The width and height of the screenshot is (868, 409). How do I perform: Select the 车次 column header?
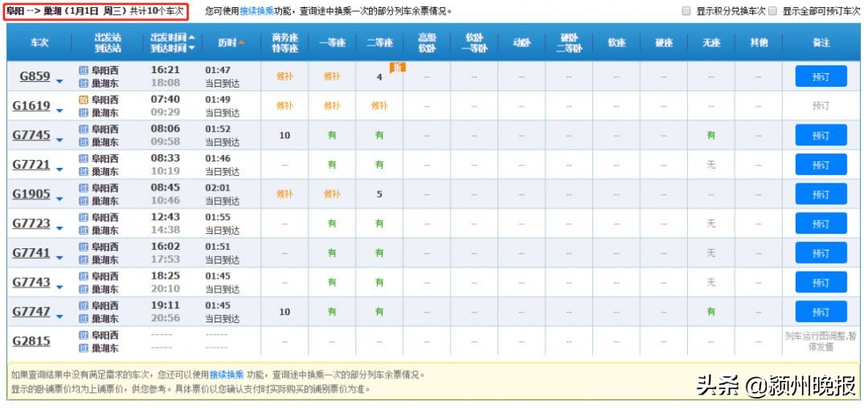point(39,43)
